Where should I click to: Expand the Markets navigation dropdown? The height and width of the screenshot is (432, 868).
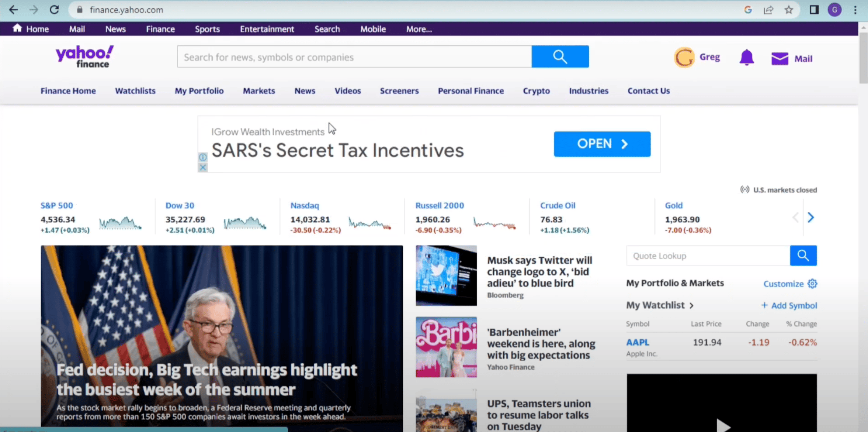click(x=259, y=91)
